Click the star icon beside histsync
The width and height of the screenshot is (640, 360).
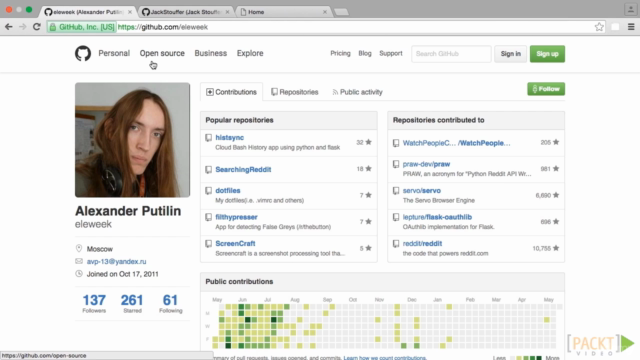369,142
